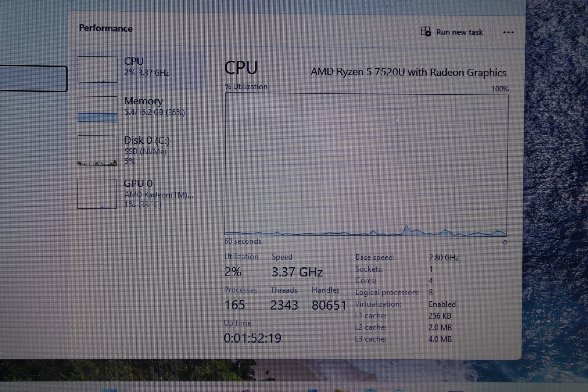Screen dimensions: 588x392
Task: Click the L2 cache value 2.0 MB
Action: point(440,328)
